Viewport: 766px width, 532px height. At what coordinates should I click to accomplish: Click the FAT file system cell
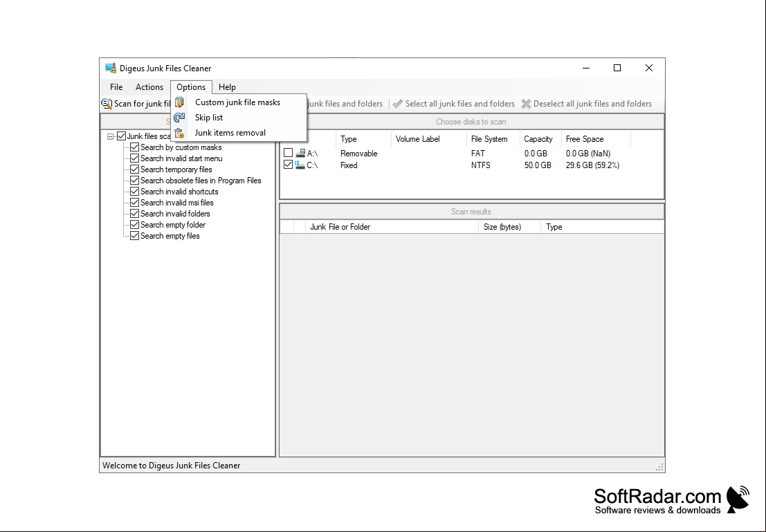[477, 154]
